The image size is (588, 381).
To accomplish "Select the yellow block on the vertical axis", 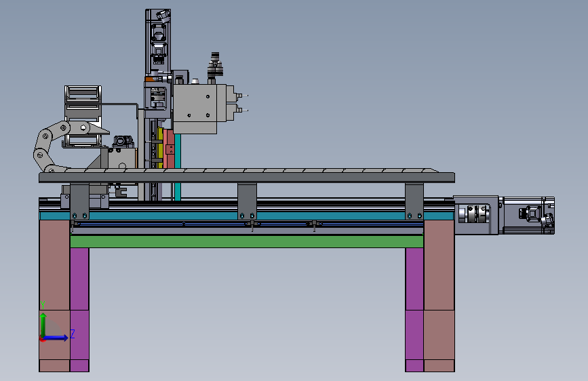I will coord(160,148).
